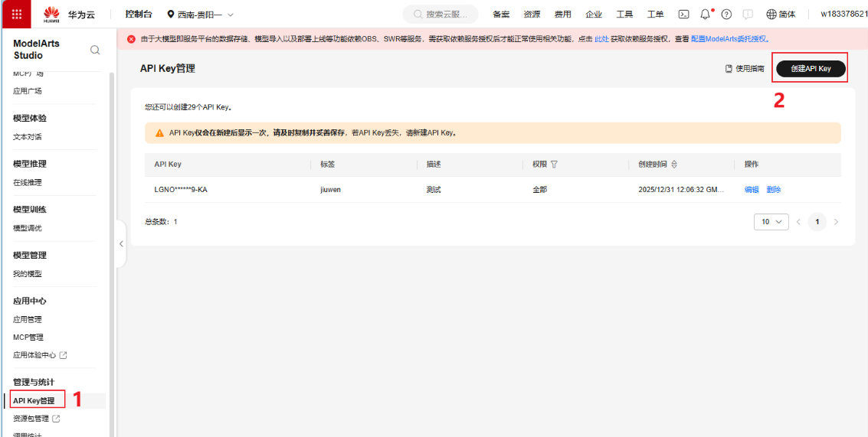Open the 工单 menu
Screen dimensions: 868x437
[x=656, y=15]
